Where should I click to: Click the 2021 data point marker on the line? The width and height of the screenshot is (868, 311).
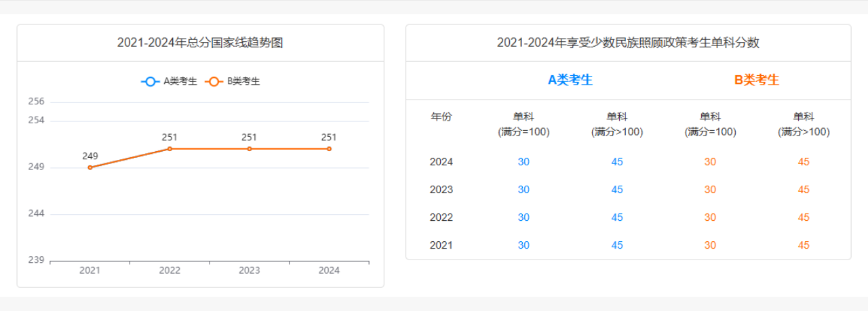tap(90, 167)
